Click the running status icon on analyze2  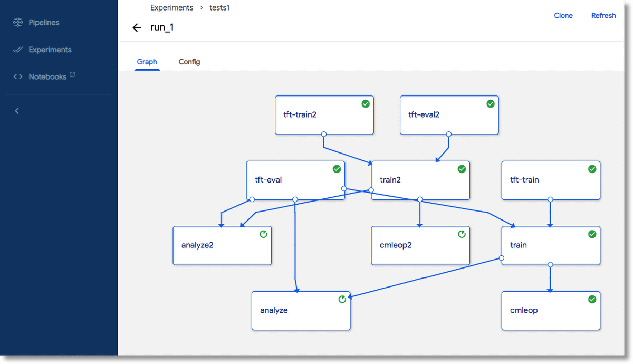click(263, 234)
